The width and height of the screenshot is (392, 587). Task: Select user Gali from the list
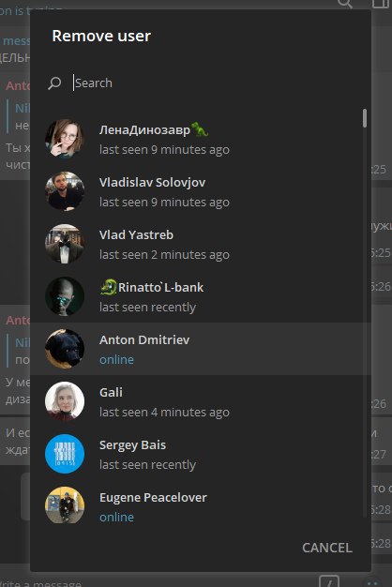[201, 401]
